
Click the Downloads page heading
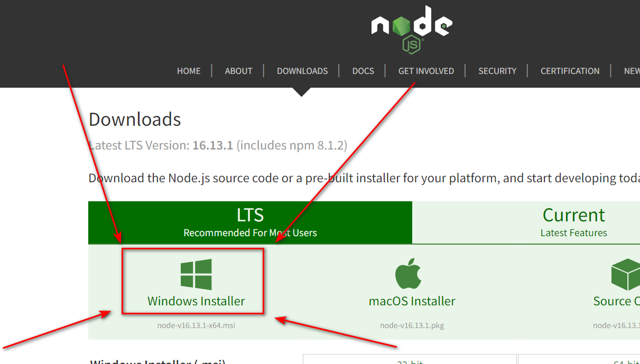[135, 119]
